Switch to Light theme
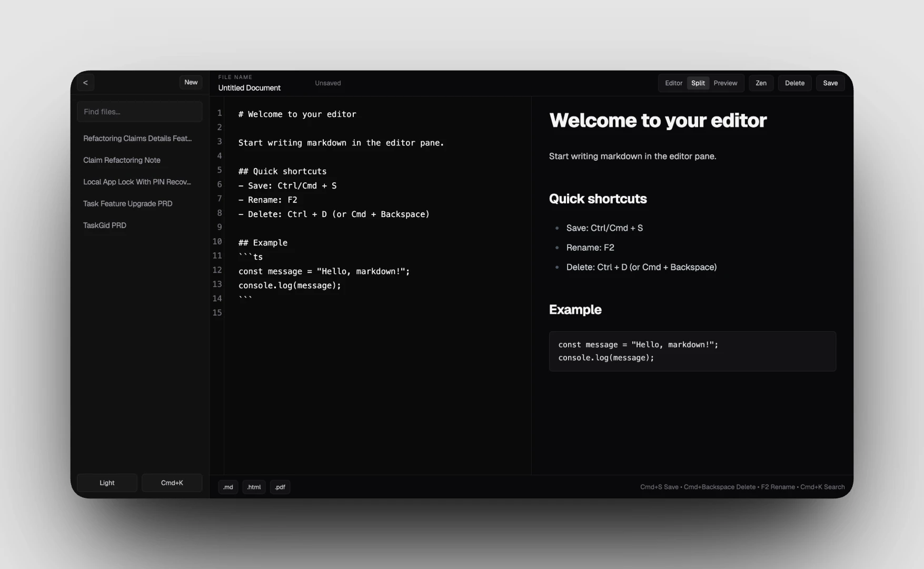The width and height of the screenshot is (924, 569). 107,483
